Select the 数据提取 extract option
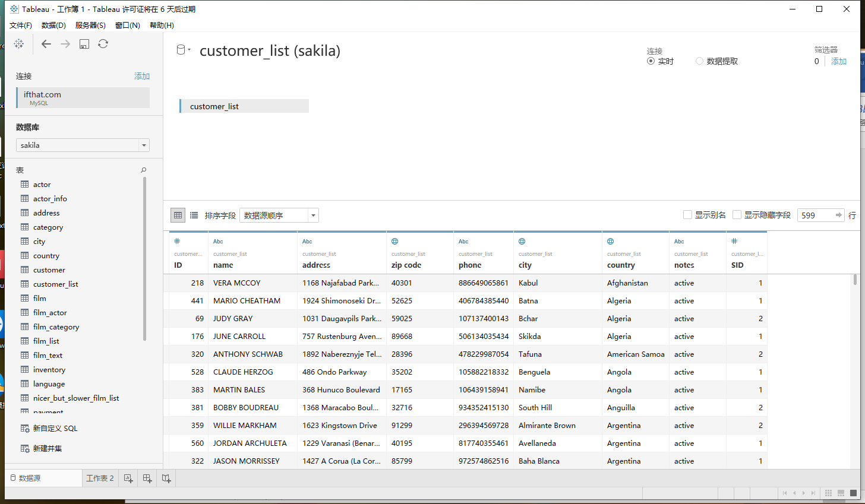 [699, 61]
